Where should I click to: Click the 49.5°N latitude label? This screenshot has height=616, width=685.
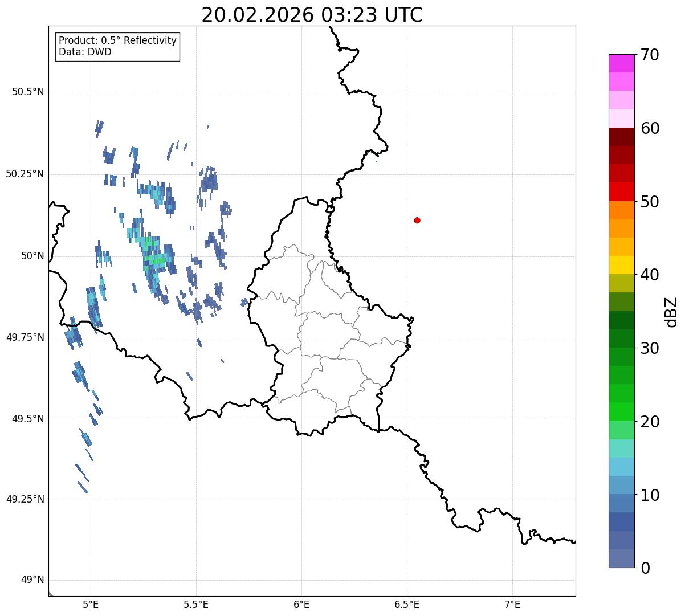pyautogui.click(x=28, y=419)
